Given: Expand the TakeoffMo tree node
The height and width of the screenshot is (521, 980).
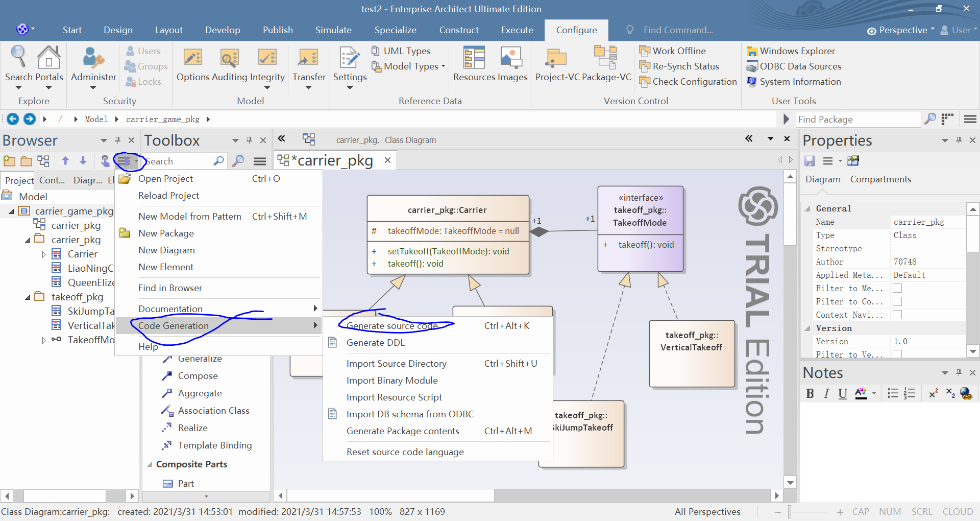Looking at the screenshot, I should pyautogui.click(x=44, y=340).
